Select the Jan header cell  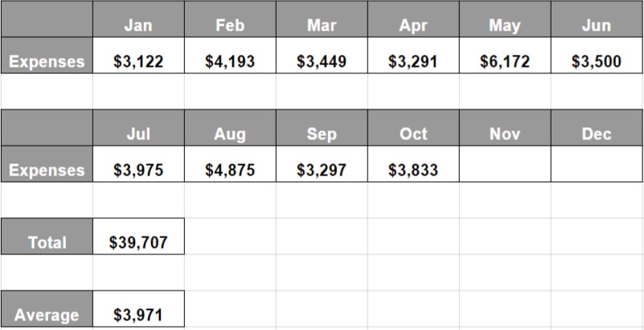[138, 19]
